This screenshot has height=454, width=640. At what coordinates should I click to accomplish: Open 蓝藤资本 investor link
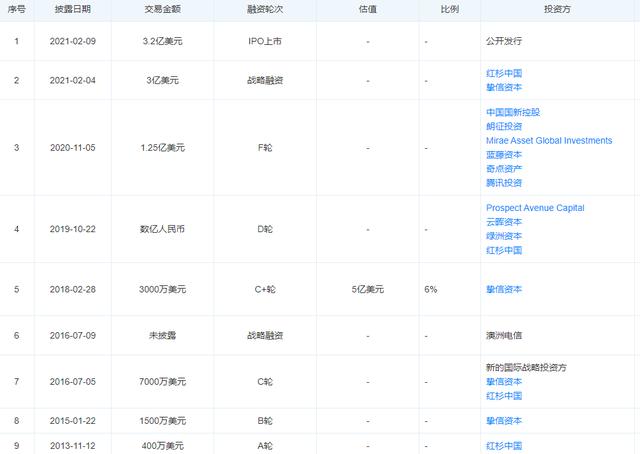pos(504,155)
